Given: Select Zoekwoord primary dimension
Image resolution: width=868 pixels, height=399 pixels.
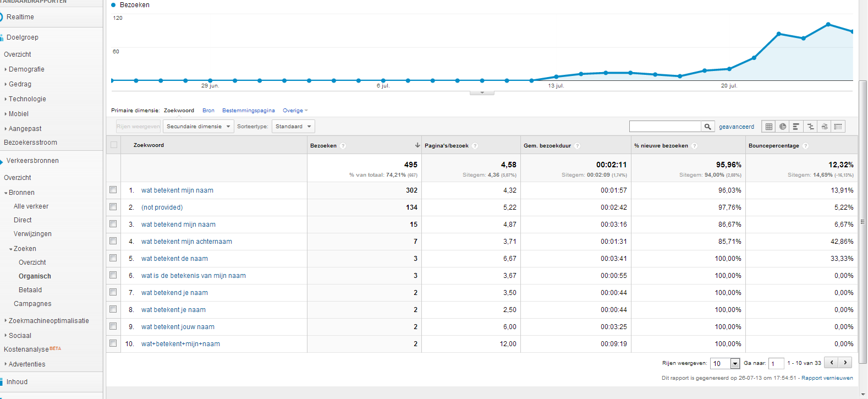Looking at the screenshot, I should click(179, 111).
